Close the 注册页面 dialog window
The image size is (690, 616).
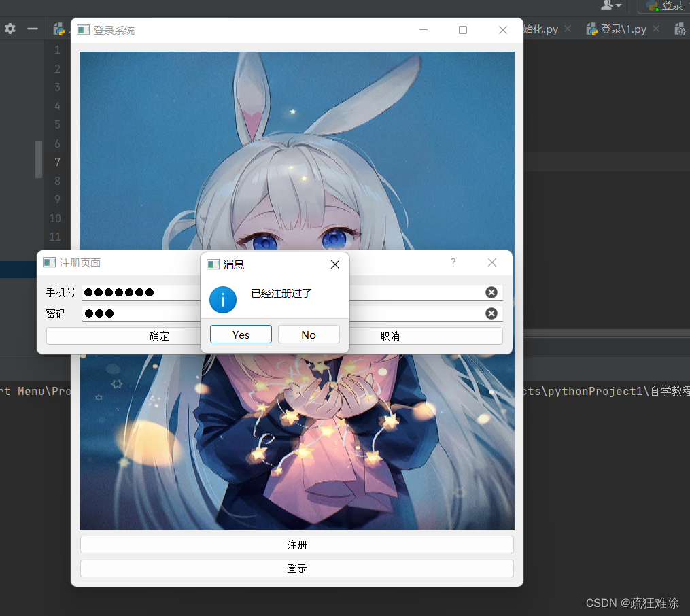coord(492,262)
